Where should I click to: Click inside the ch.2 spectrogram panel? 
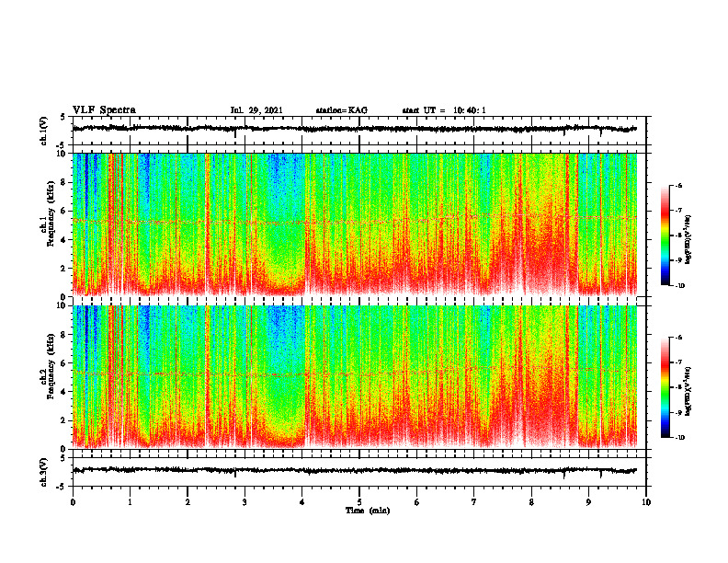click(359, 377)
